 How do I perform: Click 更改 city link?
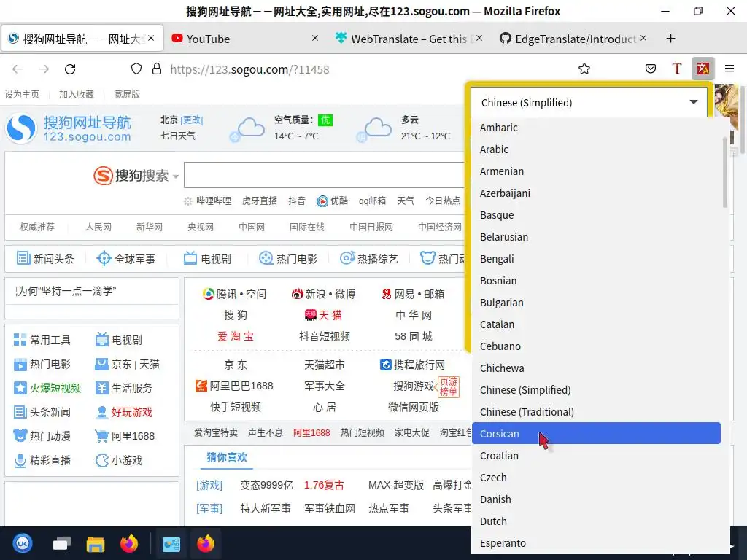point(192,120)
